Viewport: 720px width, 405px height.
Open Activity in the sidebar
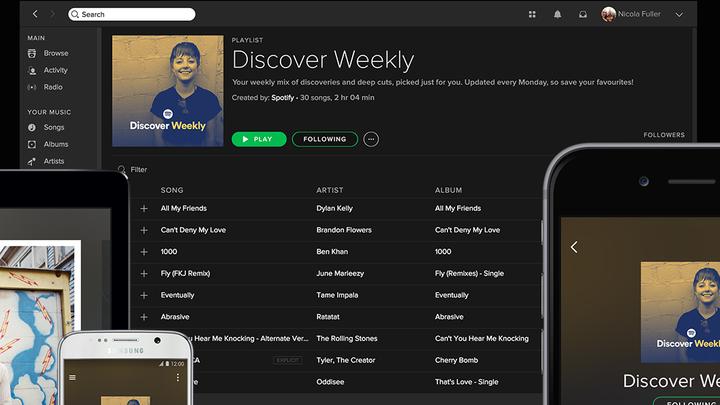[x=56, y=70]
